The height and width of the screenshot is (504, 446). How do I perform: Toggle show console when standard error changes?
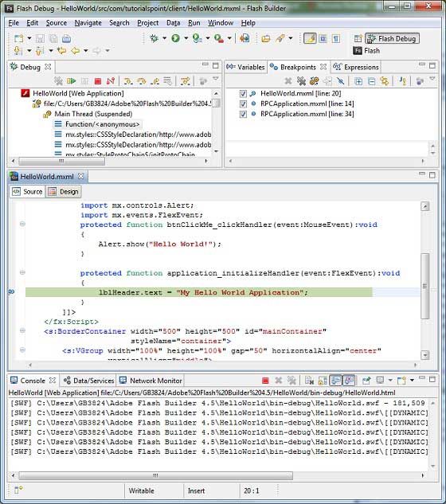[x=349, y=381]
